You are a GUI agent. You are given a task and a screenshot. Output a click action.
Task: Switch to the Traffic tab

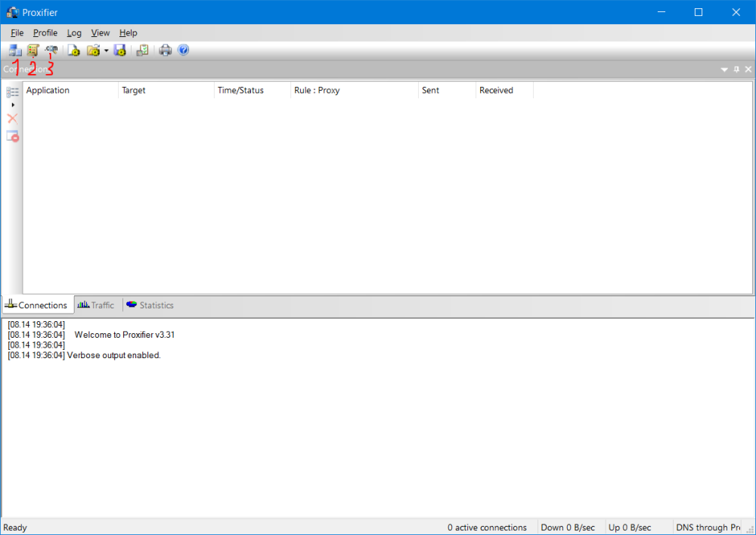pos(96,305)
